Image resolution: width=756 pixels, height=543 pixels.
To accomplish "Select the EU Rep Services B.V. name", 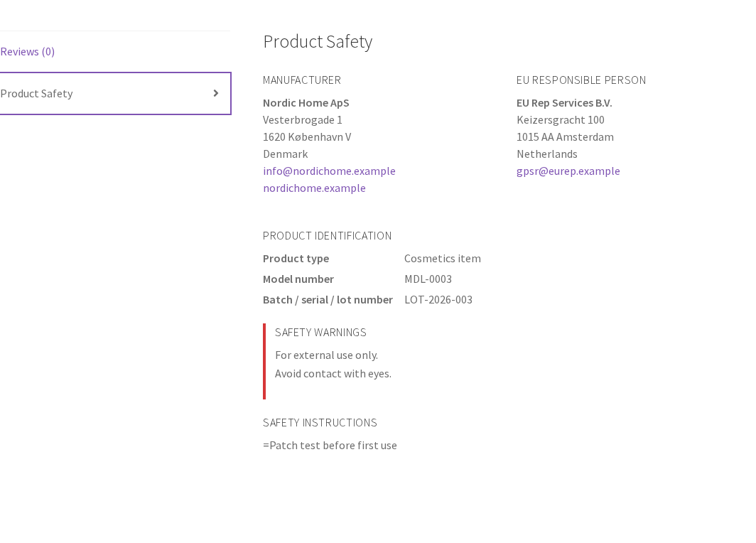I will (x=564, y=103).
